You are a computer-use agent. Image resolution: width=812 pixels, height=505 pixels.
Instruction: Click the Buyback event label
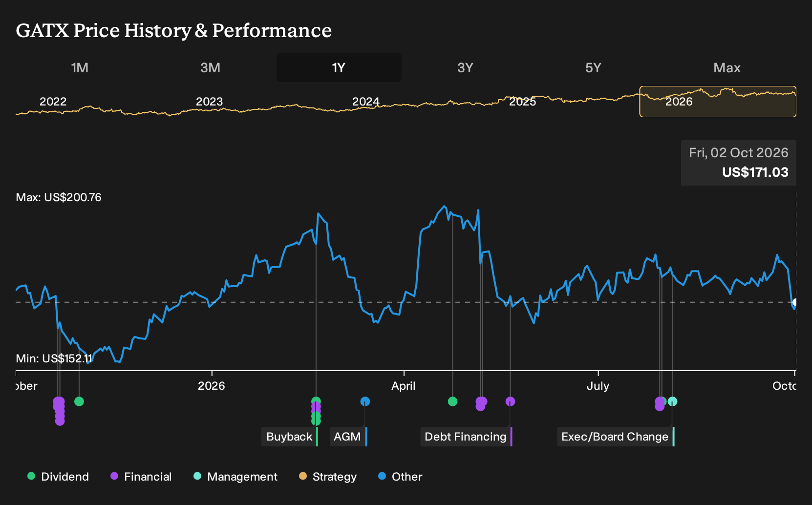point(290,437)
